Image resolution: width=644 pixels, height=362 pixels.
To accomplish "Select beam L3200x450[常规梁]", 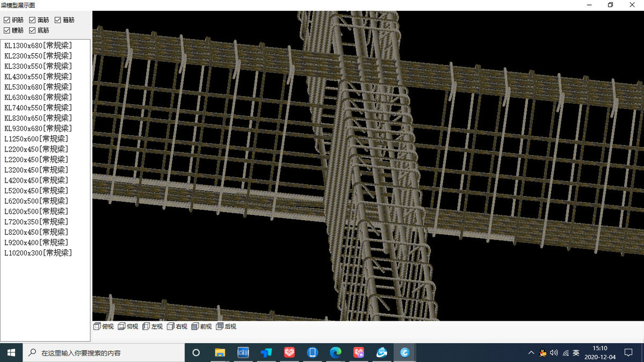I will coord(36,170).
